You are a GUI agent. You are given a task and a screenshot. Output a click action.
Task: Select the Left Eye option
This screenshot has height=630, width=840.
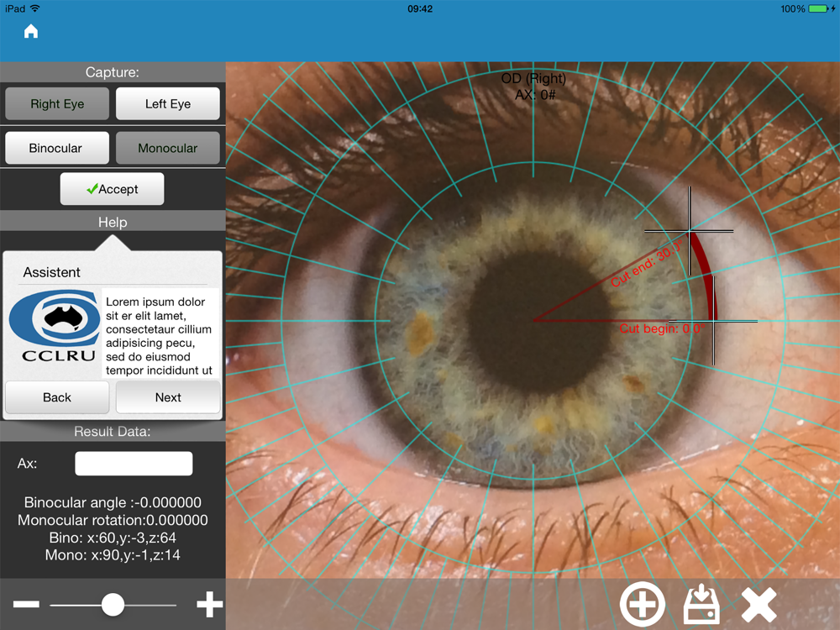(168, 104)
